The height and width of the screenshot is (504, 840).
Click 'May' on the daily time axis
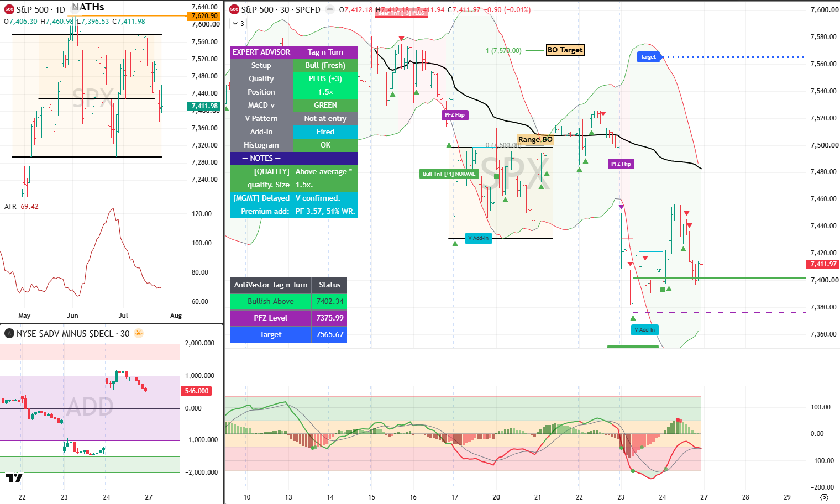coord(24,316)
